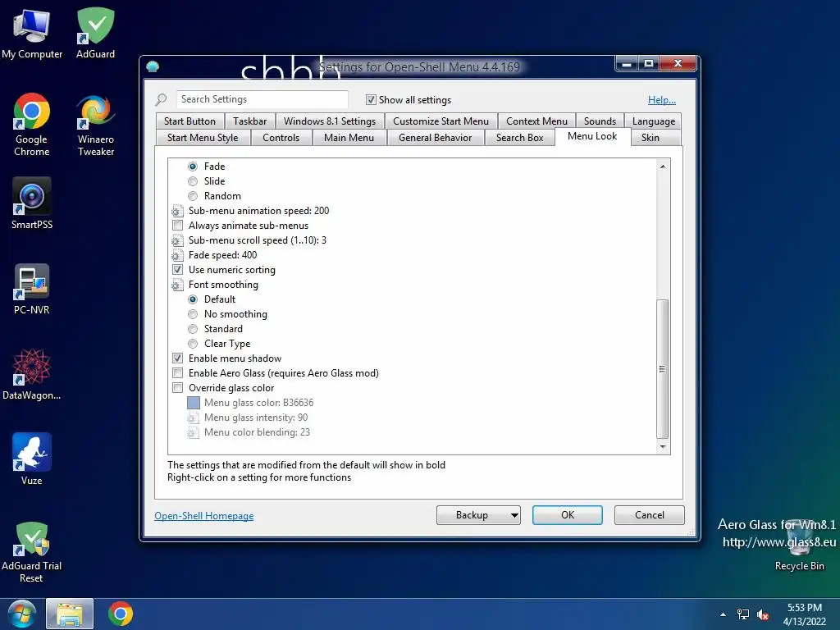
Task: Switch to the Start Button tab
Action: 189,121
